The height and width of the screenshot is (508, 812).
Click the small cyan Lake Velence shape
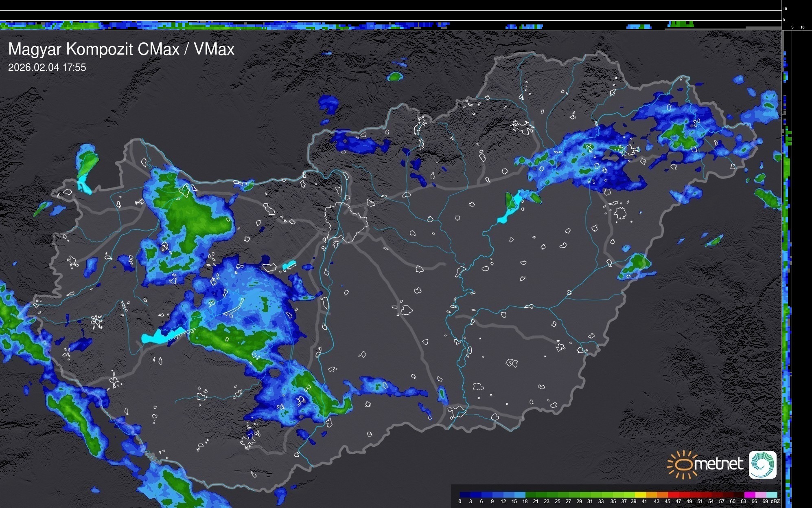click(x=289, y=265)
